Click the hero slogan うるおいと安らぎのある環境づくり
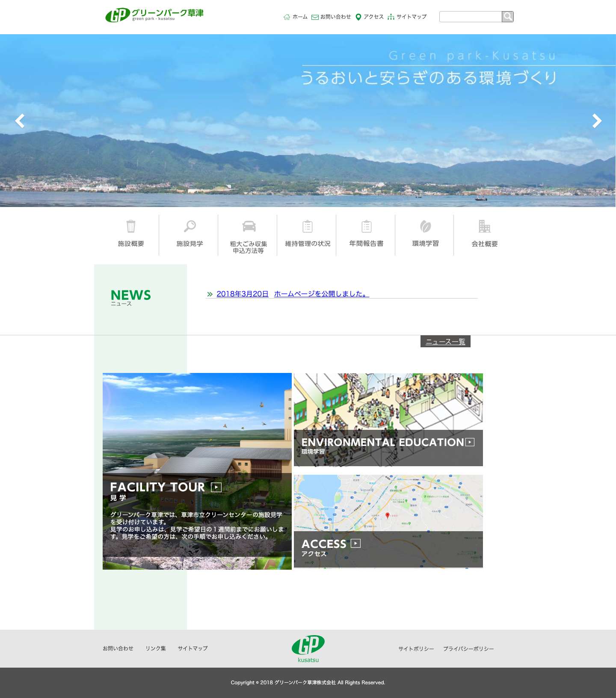 [x=429, y=78]
